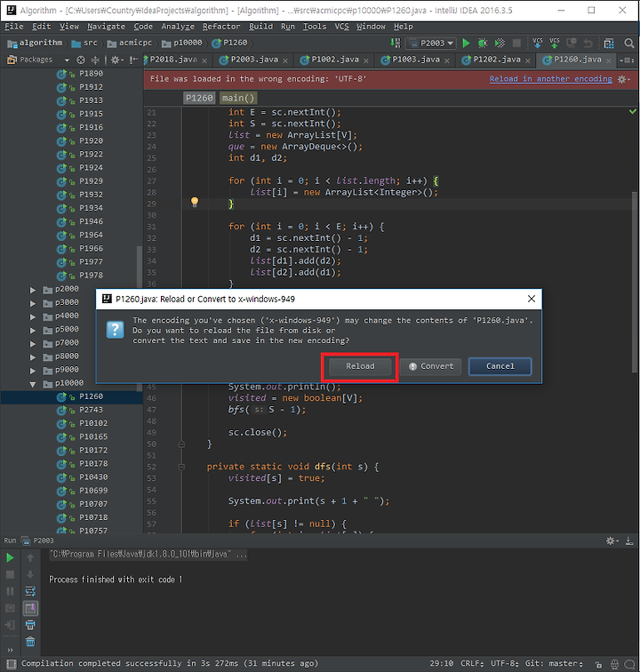Click Reload in another encoding link
This screenshot has width=640, height=672.
tap(551, 79)
